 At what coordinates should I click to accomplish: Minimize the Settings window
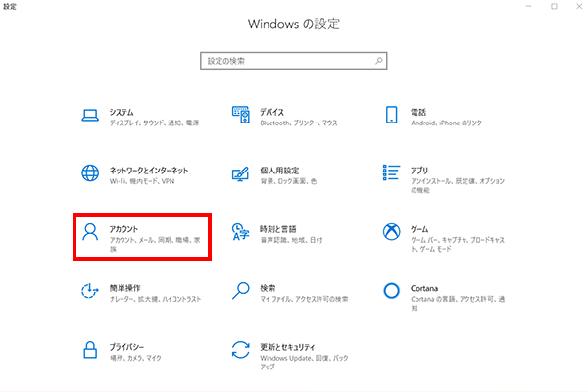click(x=529, y=7)
